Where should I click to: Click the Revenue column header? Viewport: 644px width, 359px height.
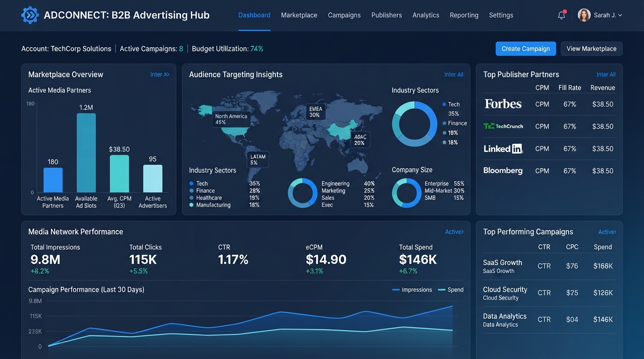pos(603,88)
